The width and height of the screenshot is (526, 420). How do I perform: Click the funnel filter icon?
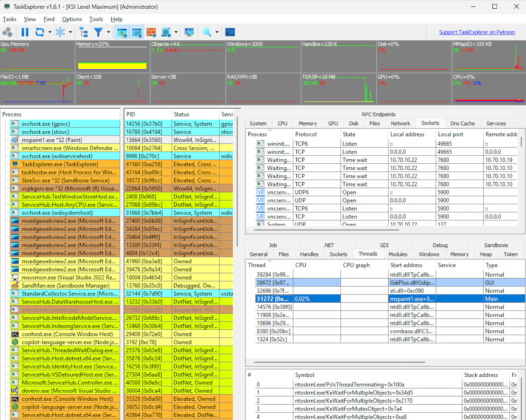(98, 32)
